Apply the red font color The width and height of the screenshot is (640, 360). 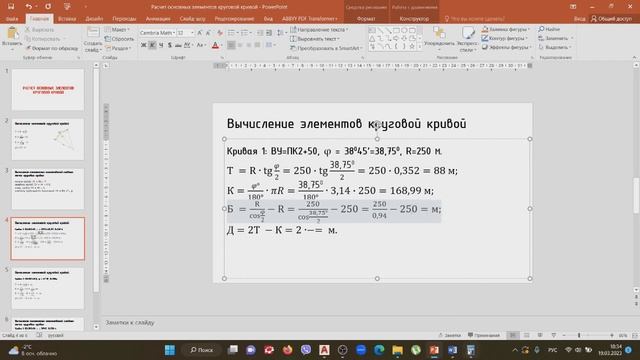coord(215,45)
